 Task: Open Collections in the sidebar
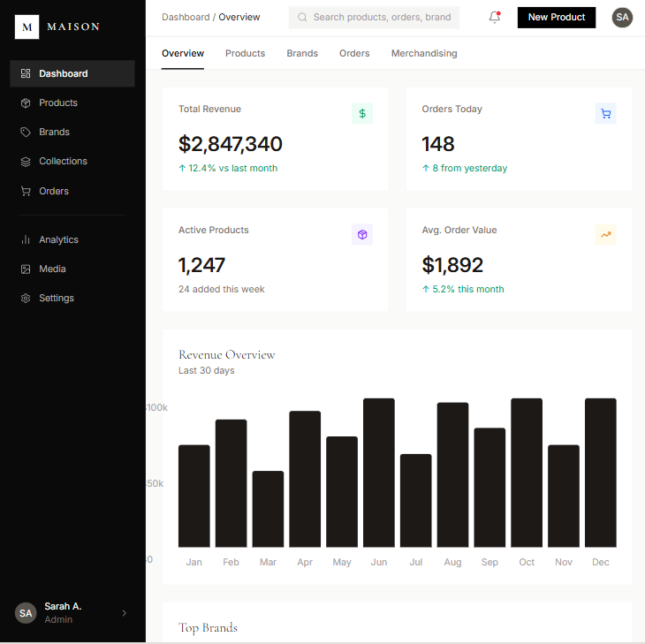pos(63,161)
